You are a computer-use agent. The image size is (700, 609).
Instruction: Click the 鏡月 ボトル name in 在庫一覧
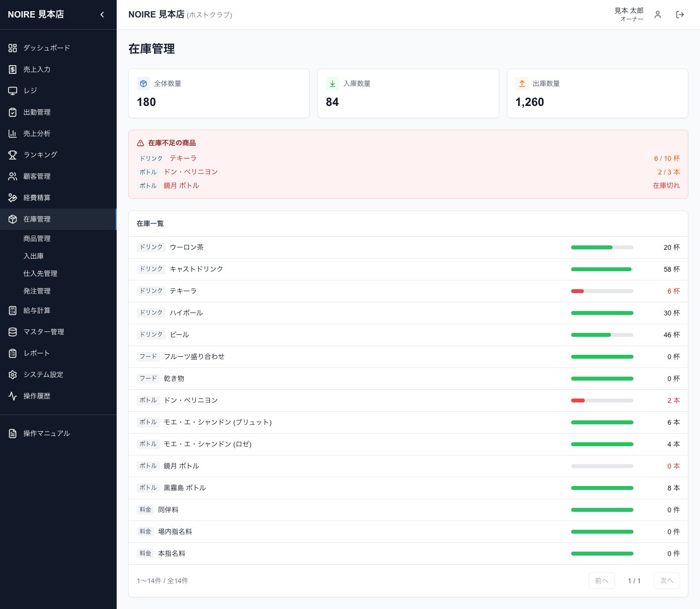[x=181, y=466]
